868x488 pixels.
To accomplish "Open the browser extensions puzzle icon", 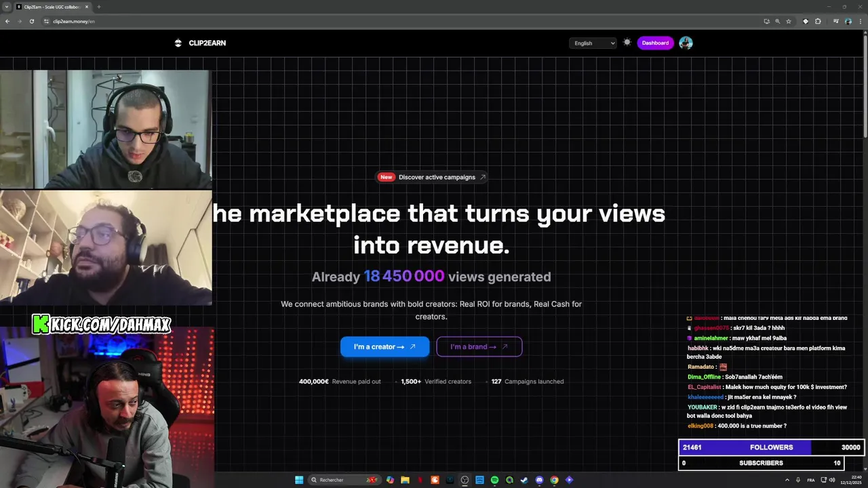I will pyautogui.click(x=818, y=21).
